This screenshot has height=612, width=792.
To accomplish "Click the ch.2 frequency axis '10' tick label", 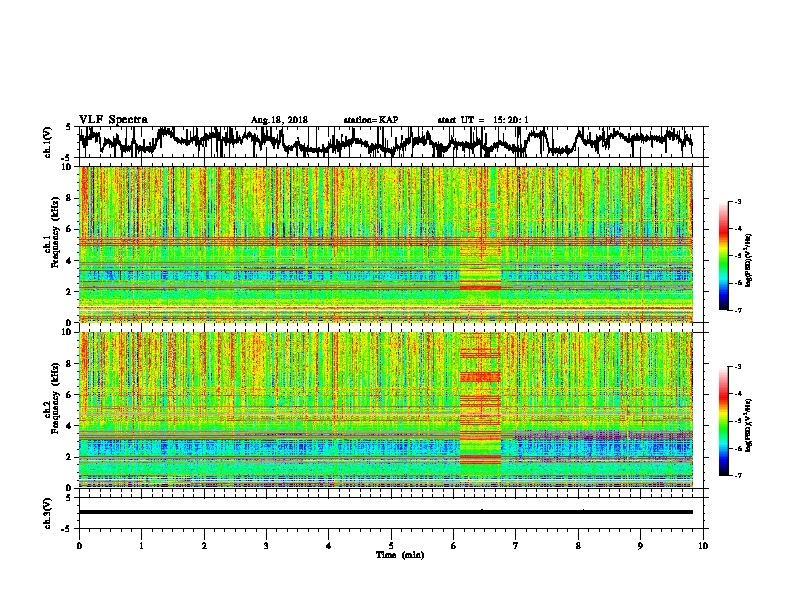I will (x=69, y=332).
